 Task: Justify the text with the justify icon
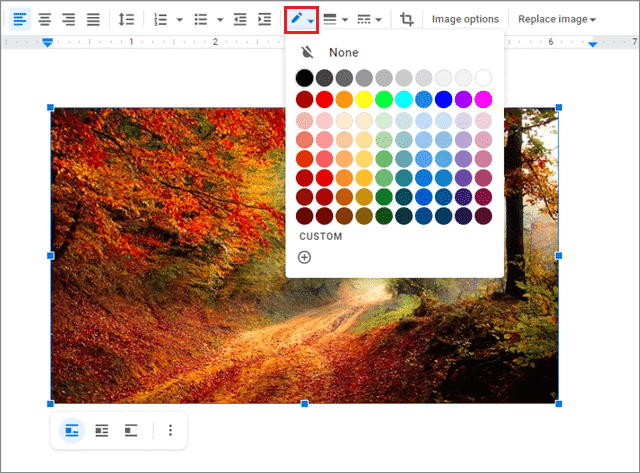coord(93,19)
